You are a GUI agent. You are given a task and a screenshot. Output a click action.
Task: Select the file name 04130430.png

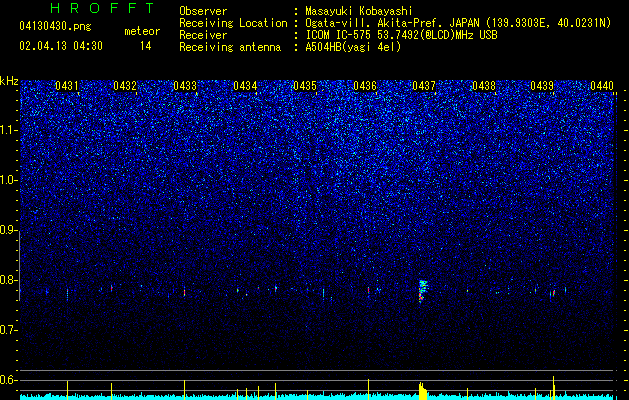tap(55, 26)
